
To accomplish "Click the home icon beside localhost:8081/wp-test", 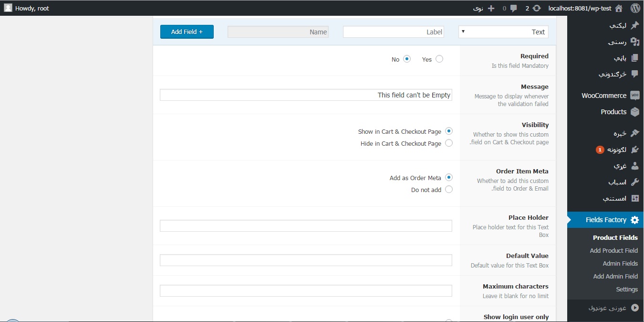I will point(619,8).
